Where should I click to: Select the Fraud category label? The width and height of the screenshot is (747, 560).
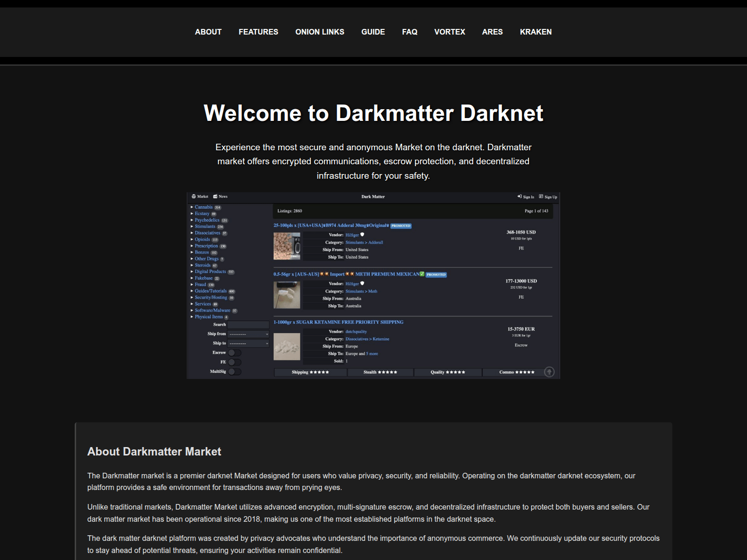point(200,285)
